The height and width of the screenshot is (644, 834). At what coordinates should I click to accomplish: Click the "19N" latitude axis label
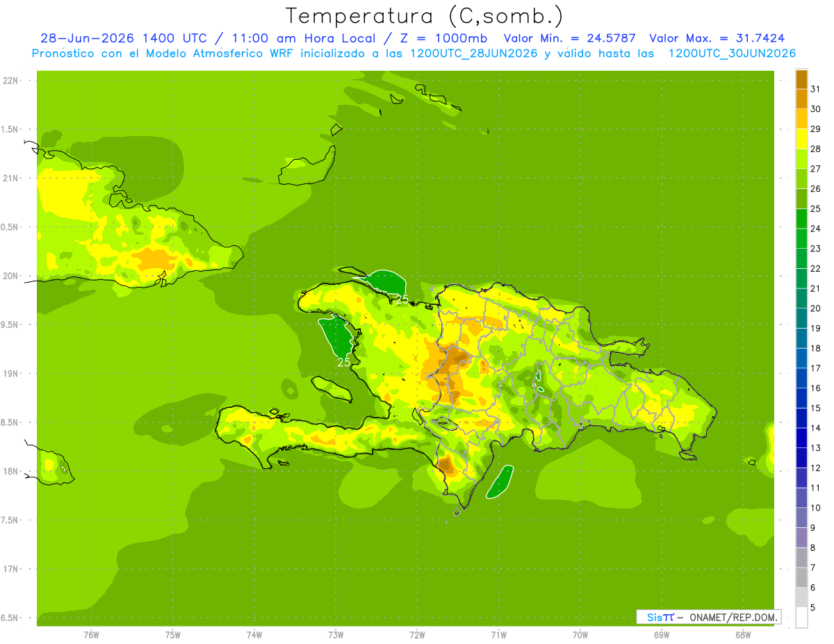pos(11,374)
